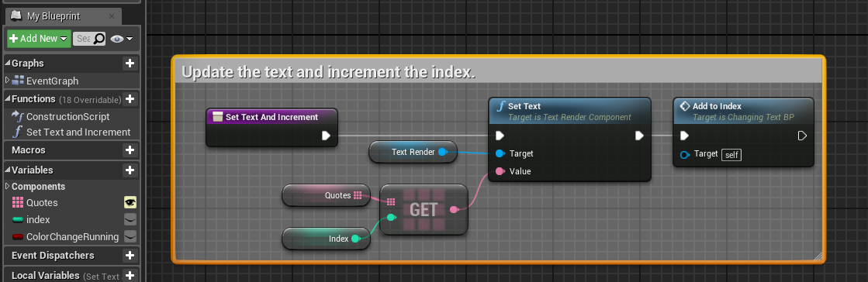The image size is (868, 282).
Task: Click the entry node's exec output pin
Action: tap(326, 136)
